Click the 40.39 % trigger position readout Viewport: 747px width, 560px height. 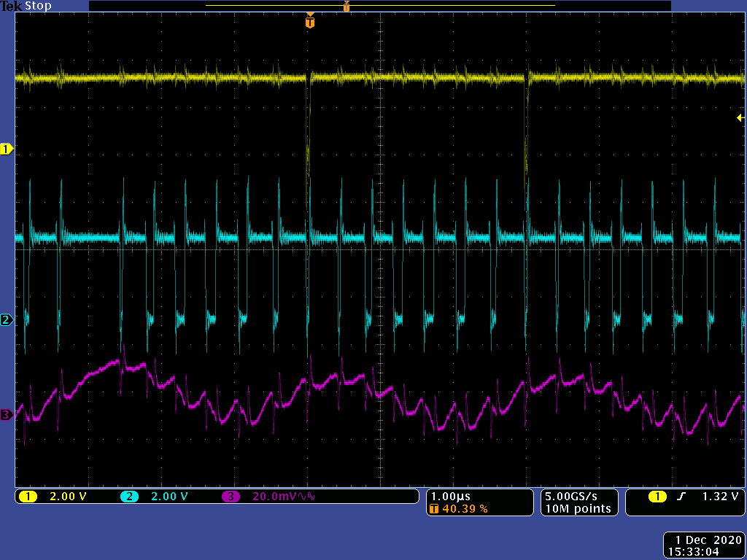click(465, 509)
